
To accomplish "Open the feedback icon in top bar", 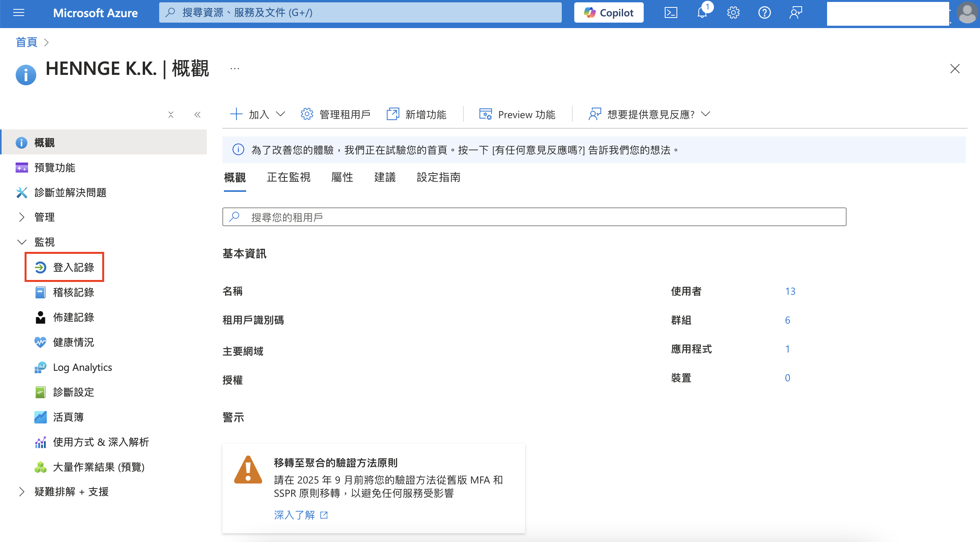I will (x=795, y=13).
